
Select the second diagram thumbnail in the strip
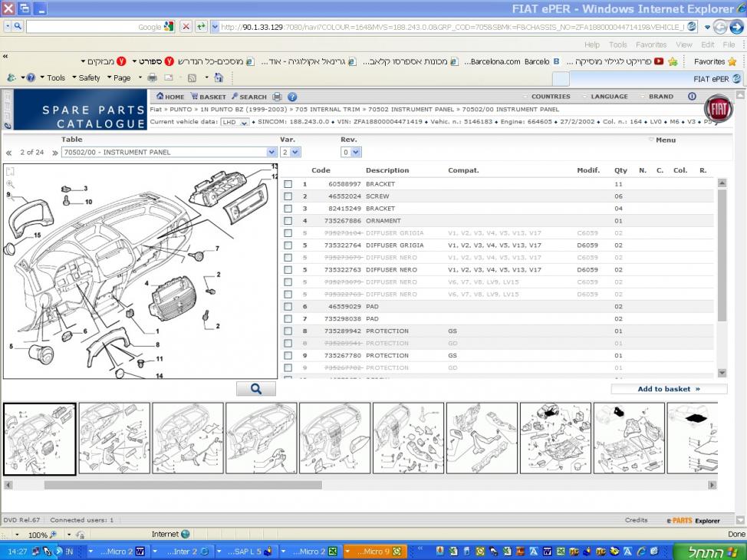click(114, 438)
